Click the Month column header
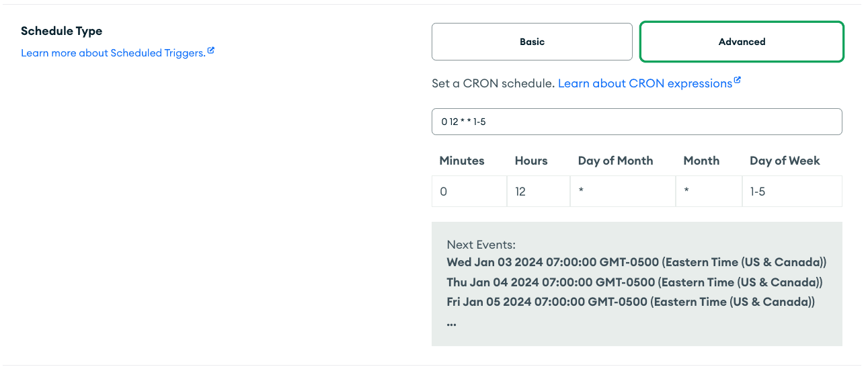The height and width of the screenshot is (369, 868). click(x=701, y=161)
